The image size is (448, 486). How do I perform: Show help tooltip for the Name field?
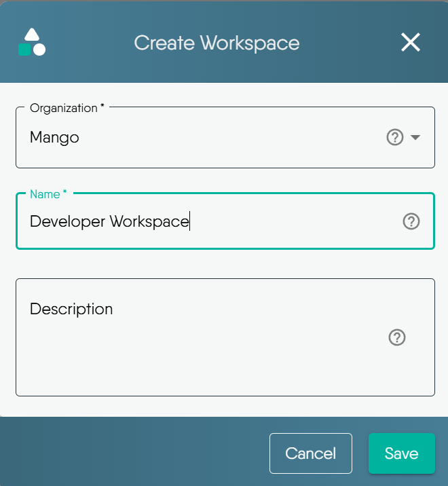coord(411,221)
